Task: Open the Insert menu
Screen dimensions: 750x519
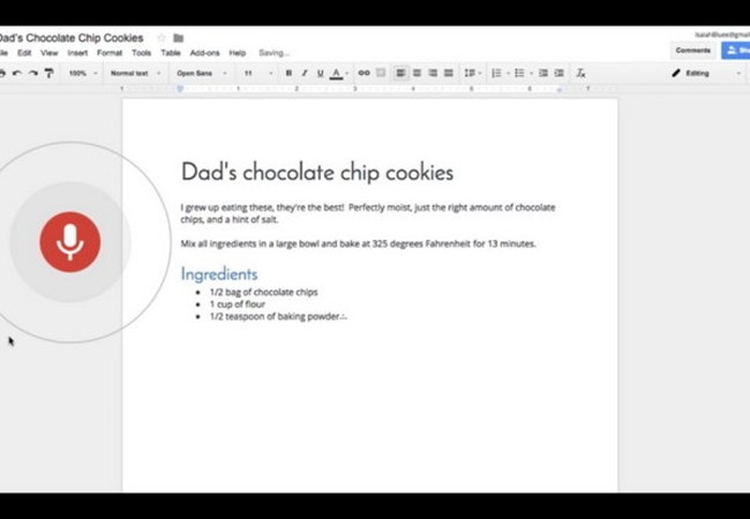Action: pyautogui.click(x=77, y=53)
